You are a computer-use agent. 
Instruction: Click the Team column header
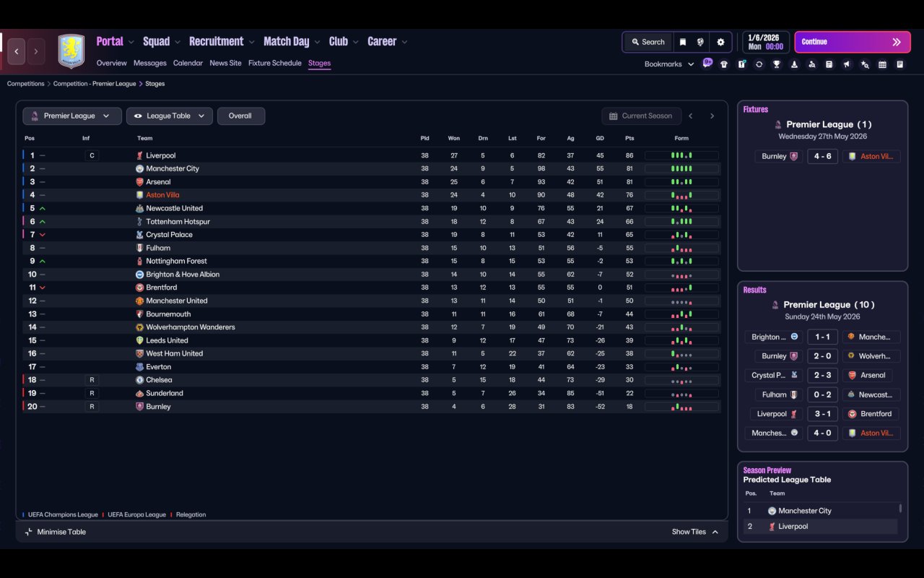[145, 138]
